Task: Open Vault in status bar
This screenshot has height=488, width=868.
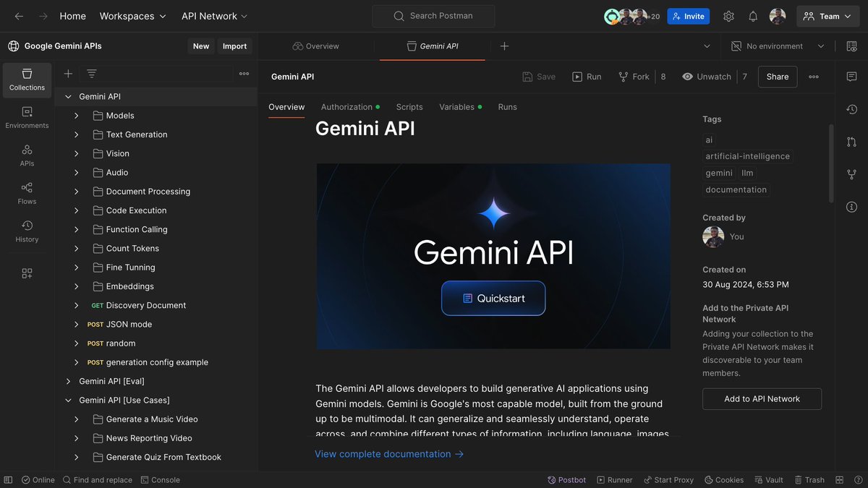Action: click(x=768, y=480)
